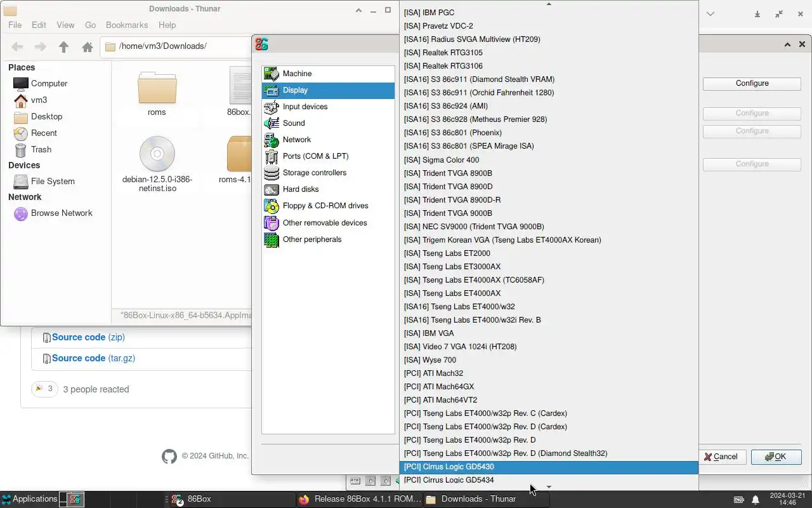Viewport: 812px width, 508px height.
Task: Select [PCI] ATI Mach32 entry
Action: 549,373
